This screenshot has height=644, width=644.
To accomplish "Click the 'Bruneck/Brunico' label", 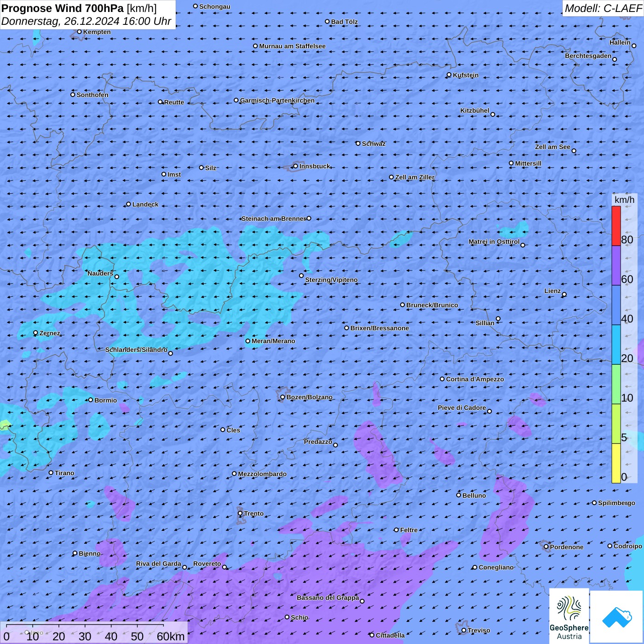I will [x=432, y=305].
